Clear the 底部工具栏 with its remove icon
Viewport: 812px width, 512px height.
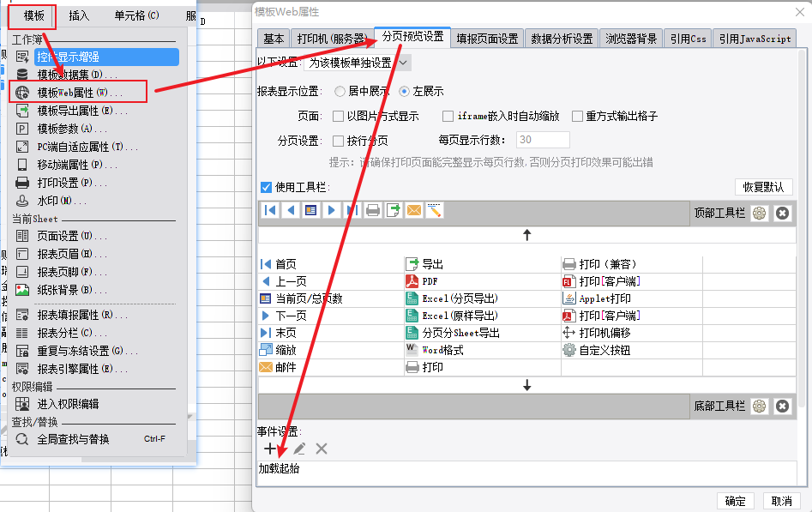click(x=783, y=407)
